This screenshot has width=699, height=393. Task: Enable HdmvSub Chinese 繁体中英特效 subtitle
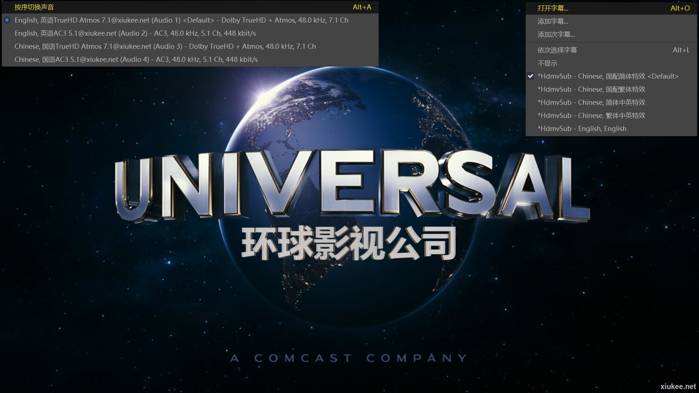pos(611,115)
